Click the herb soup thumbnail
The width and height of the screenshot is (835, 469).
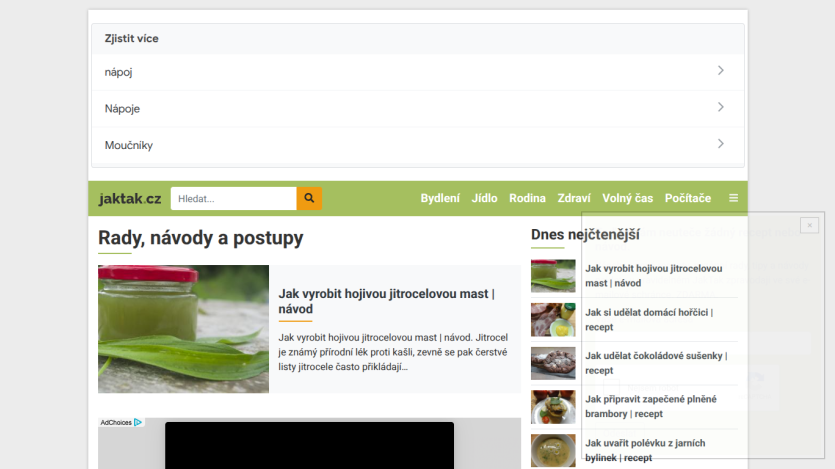(553, 450)
